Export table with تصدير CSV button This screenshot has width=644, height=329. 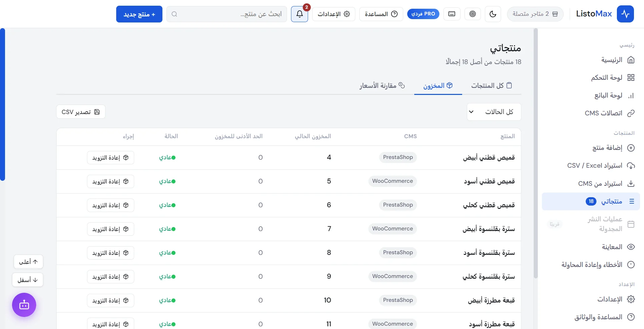pos(81,112)
